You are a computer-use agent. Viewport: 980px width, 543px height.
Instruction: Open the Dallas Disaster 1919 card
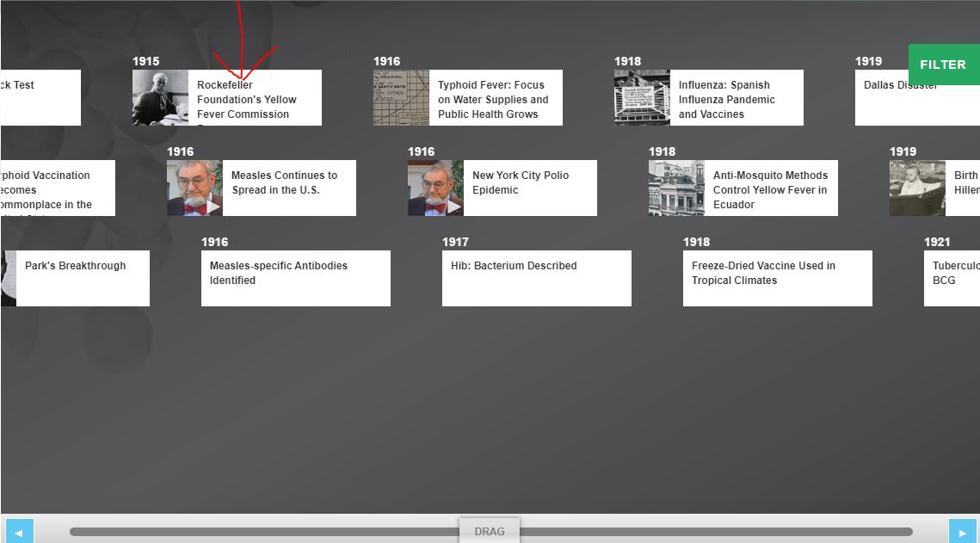point(917,97)
